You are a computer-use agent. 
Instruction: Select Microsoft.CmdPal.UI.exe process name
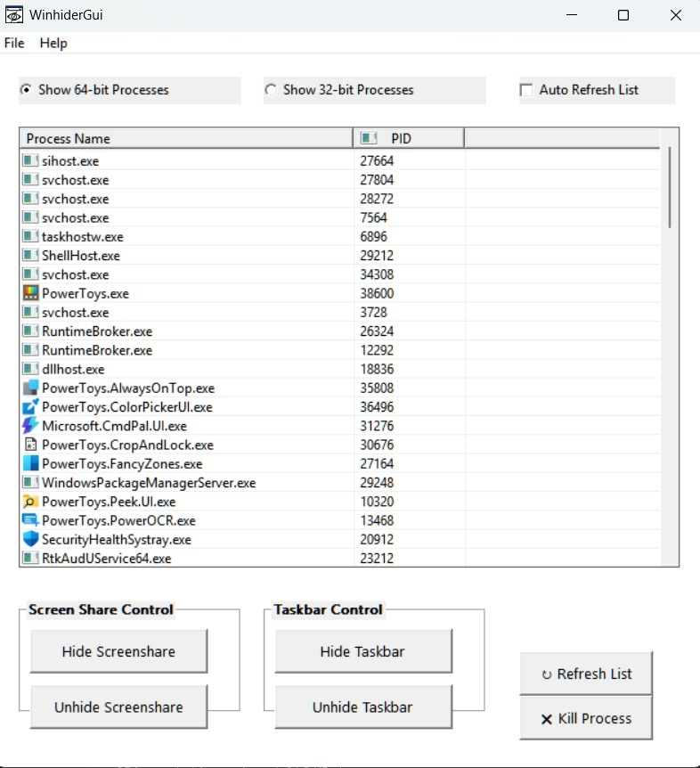pyautogui.click(x=114, y=426)
